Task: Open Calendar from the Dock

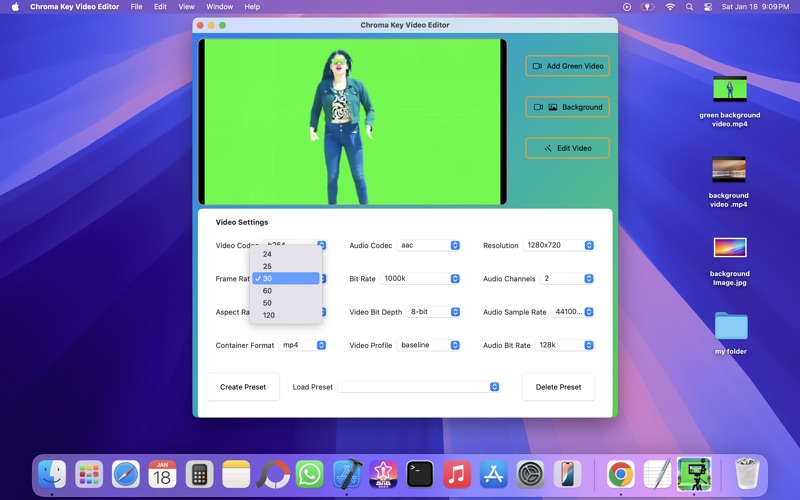Action: click(162, 474)
